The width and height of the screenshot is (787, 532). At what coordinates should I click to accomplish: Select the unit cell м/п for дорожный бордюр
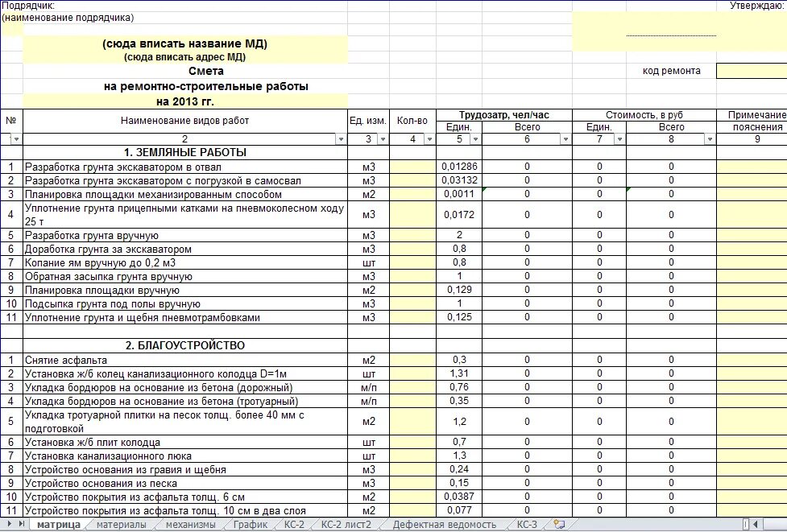tap(368, 388)
